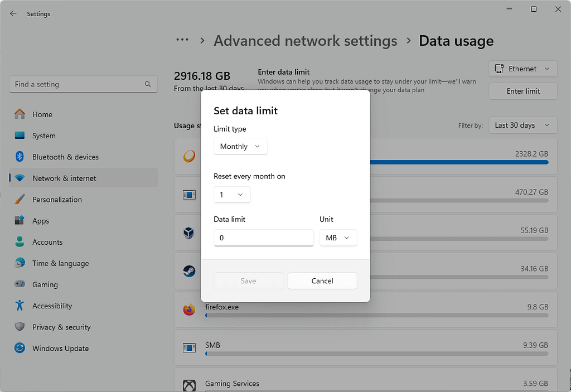The height and width of the screenshot is (392, 571).
Task: Open Windows Update from the sidebar icon
Action: pos(19,348)
